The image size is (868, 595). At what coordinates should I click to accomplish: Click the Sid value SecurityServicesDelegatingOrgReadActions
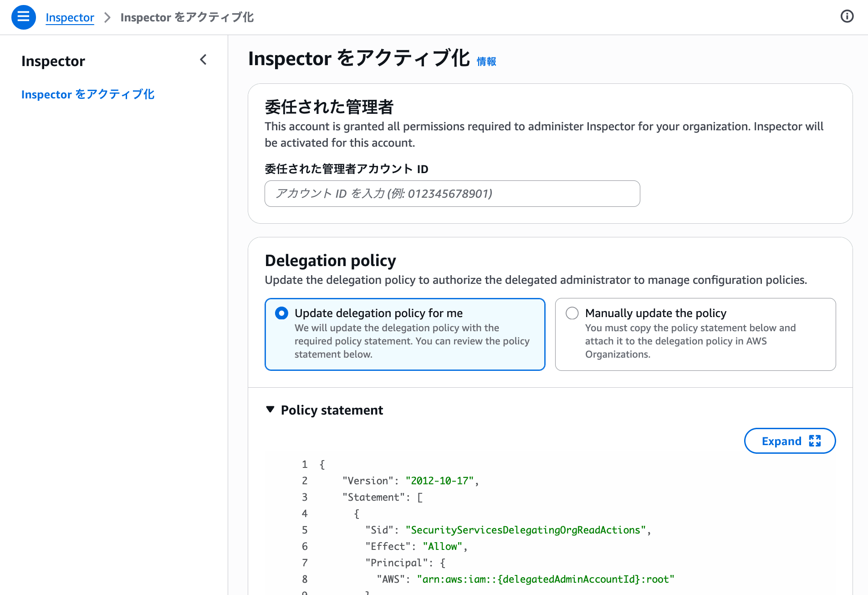click(526, 530)
